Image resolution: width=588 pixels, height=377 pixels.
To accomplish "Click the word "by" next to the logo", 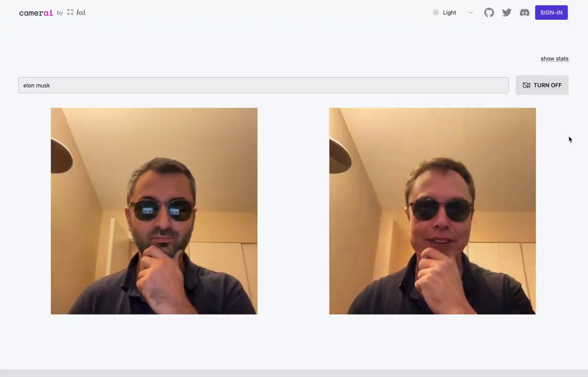I will click(x=60, y=13).
